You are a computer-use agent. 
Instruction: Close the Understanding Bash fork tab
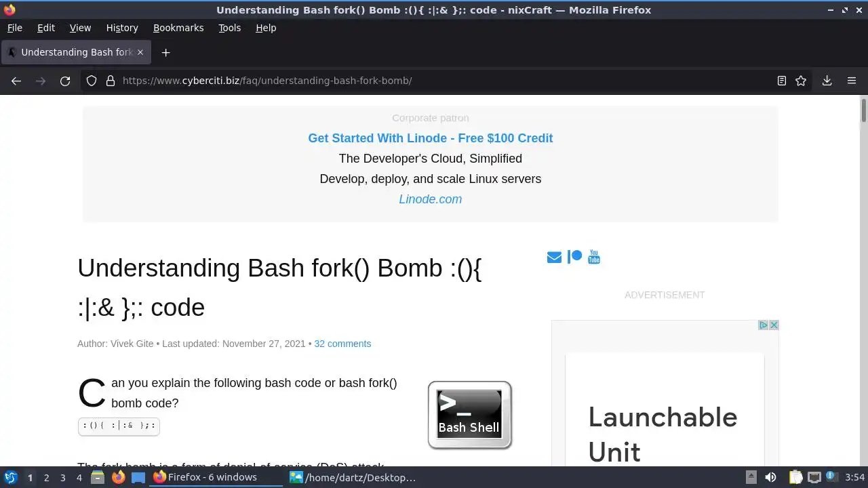(140, 52)
